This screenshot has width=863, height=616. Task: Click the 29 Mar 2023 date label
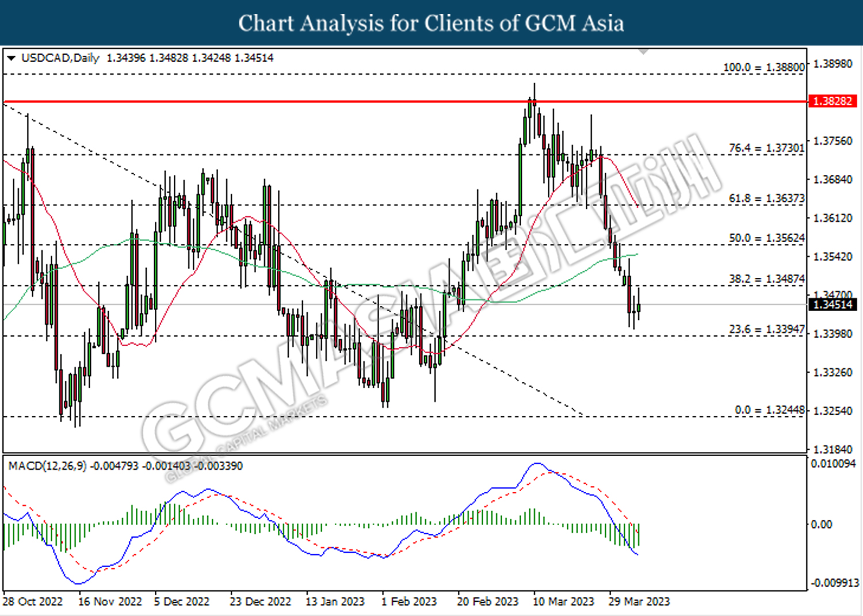[639, 602]
